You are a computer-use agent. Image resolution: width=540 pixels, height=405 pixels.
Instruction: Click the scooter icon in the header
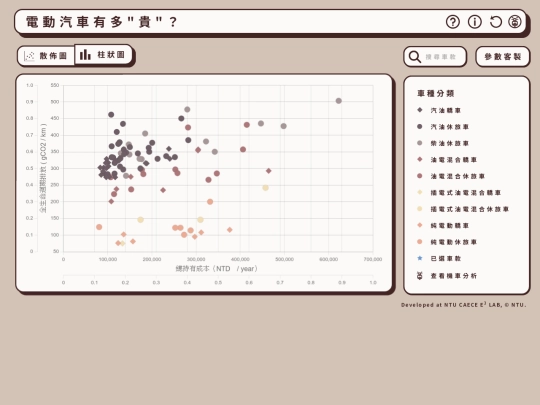(515, 22)
